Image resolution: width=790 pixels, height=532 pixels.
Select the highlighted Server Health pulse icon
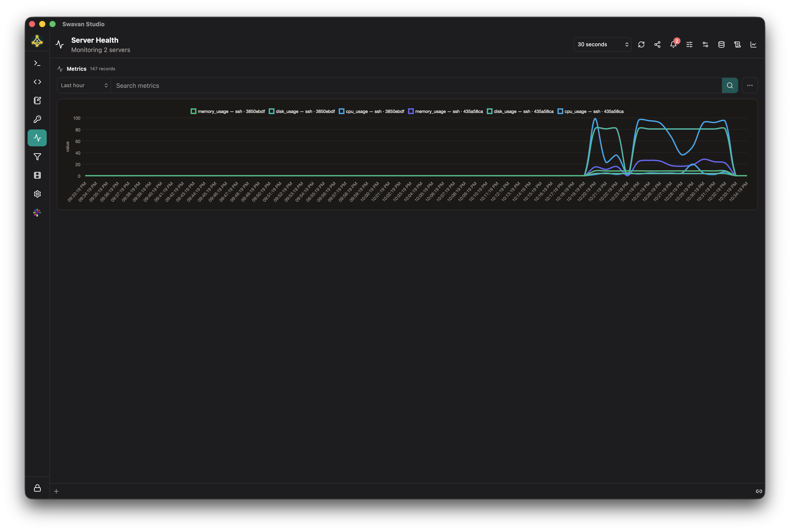point(37,138)
